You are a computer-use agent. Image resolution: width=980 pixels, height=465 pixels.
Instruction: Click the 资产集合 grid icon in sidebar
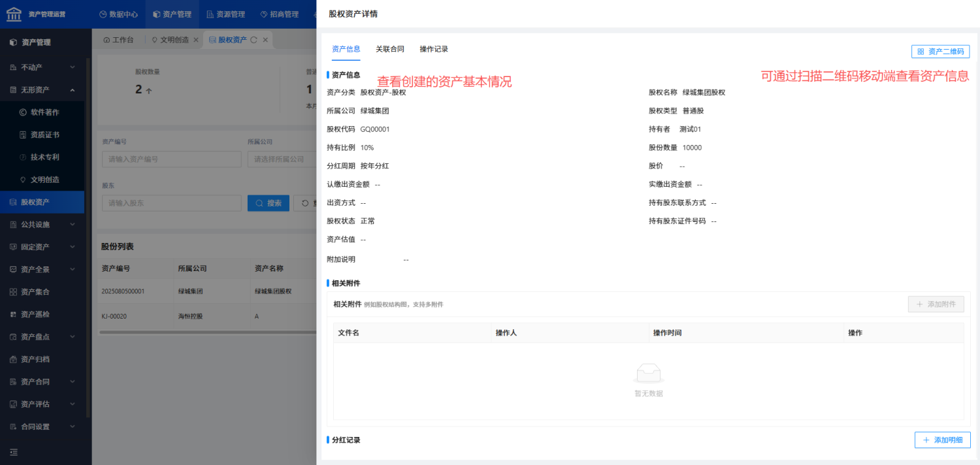[13, 292]
